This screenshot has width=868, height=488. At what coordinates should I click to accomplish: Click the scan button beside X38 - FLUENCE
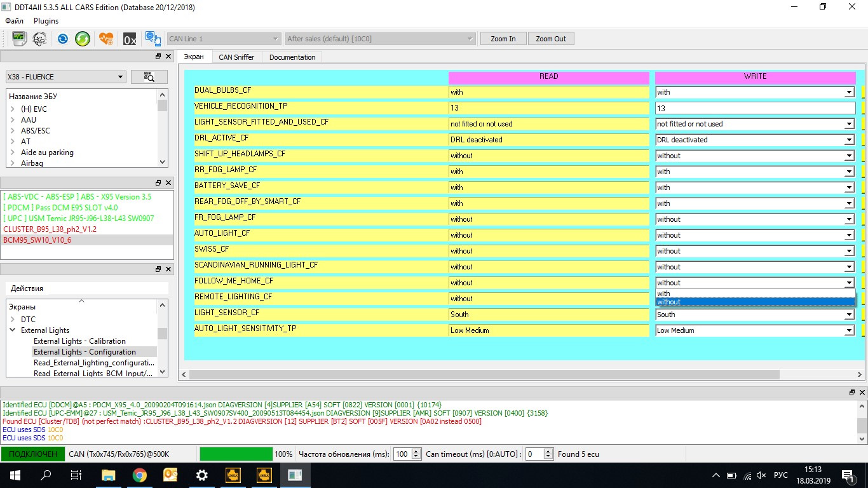tap(149, 77)
